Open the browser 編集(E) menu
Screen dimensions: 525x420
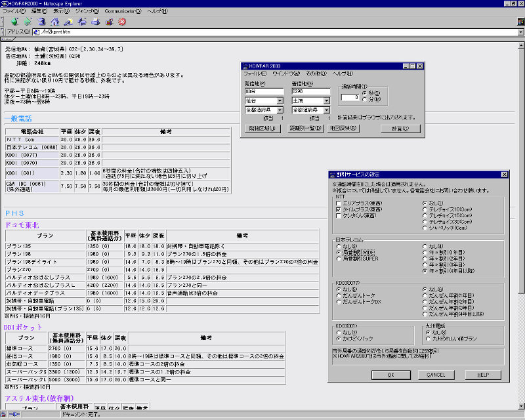pyautogui.click(x=39, y=11)
